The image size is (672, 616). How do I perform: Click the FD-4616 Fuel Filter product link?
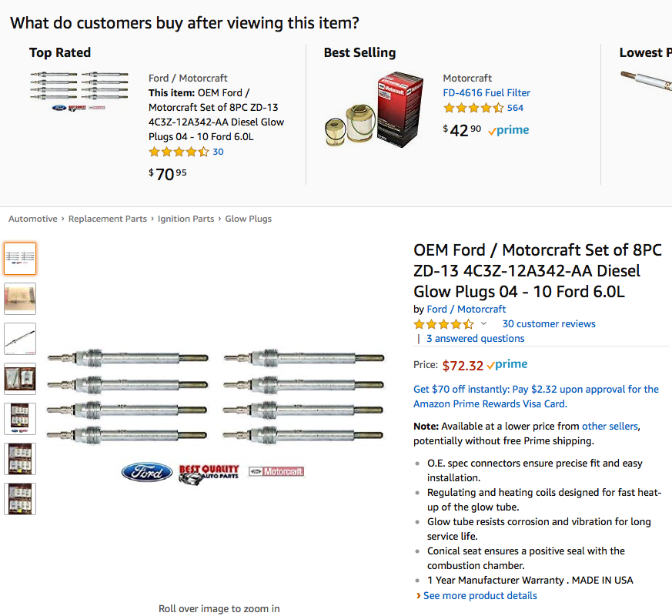point(488,92)
